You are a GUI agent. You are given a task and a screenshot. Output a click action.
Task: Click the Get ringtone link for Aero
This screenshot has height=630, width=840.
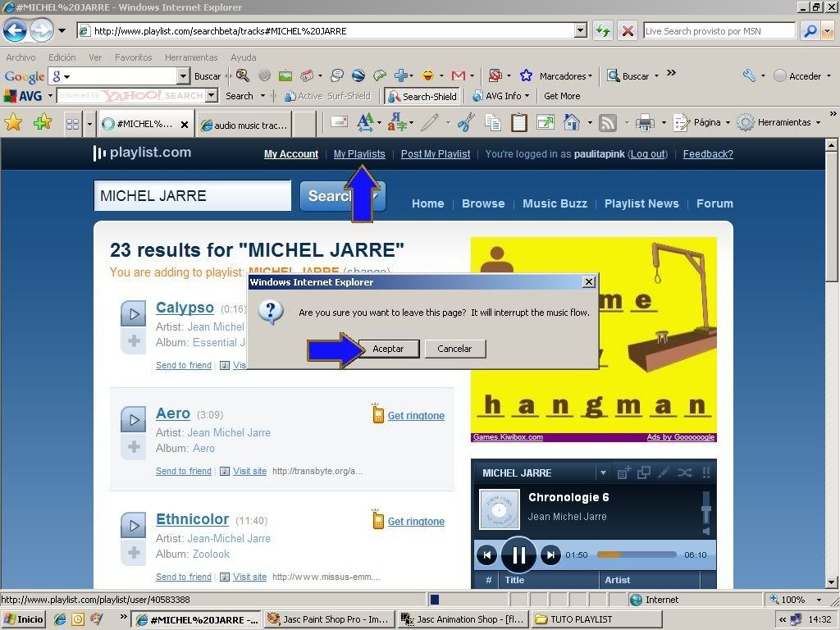tap(416, 416)
